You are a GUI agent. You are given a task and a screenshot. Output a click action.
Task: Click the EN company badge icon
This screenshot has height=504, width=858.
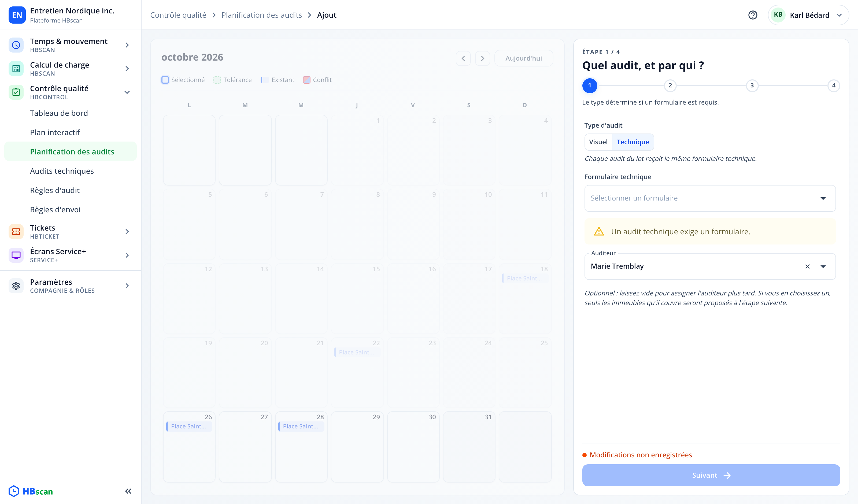(17, 15)
